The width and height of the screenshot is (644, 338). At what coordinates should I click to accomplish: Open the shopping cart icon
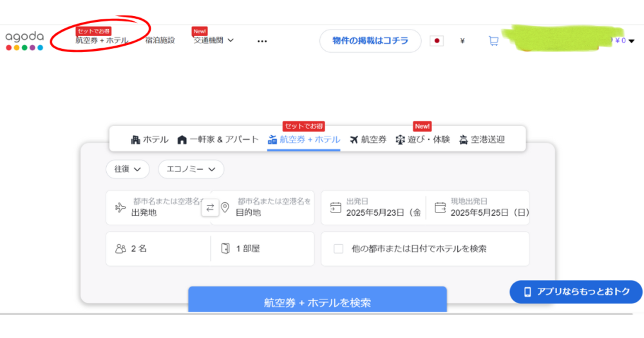[493, 41]
